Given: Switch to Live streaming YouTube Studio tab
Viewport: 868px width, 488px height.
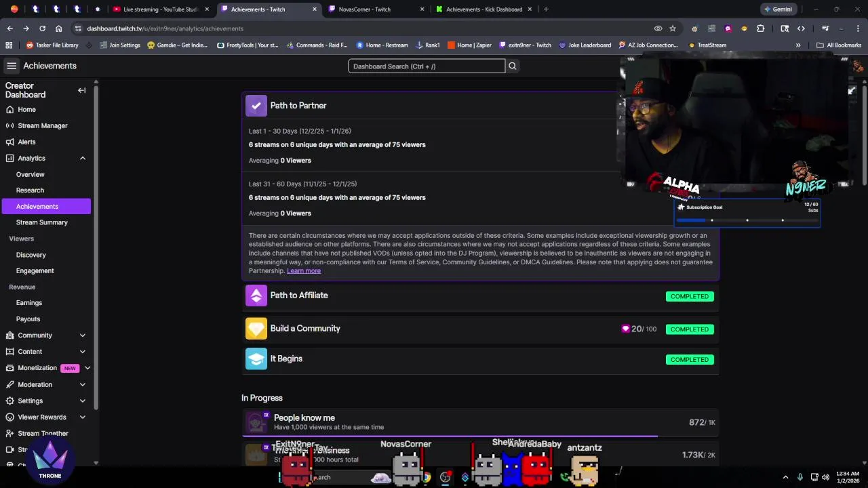Looking at the screenshot, I should coord(161,9).
